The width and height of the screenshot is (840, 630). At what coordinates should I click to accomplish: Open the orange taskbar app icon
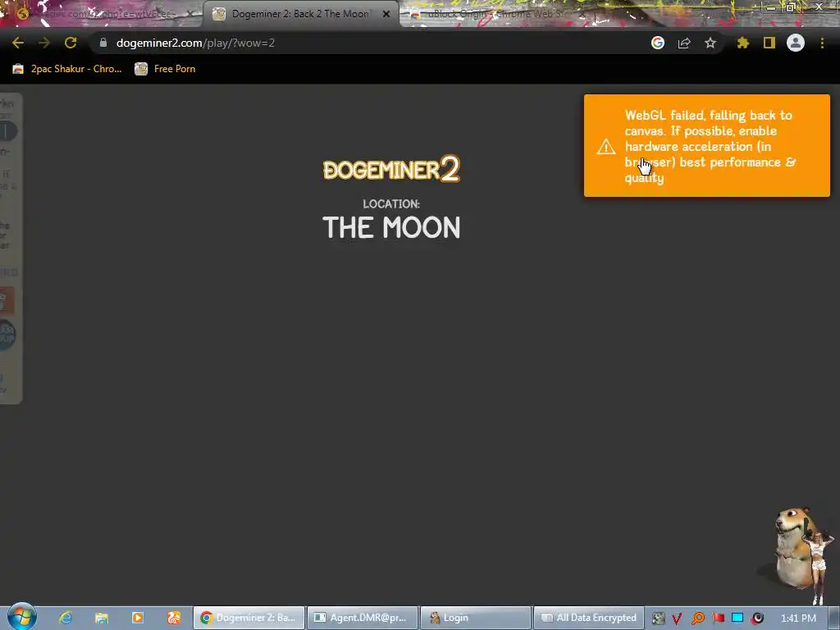pos(174,618)
